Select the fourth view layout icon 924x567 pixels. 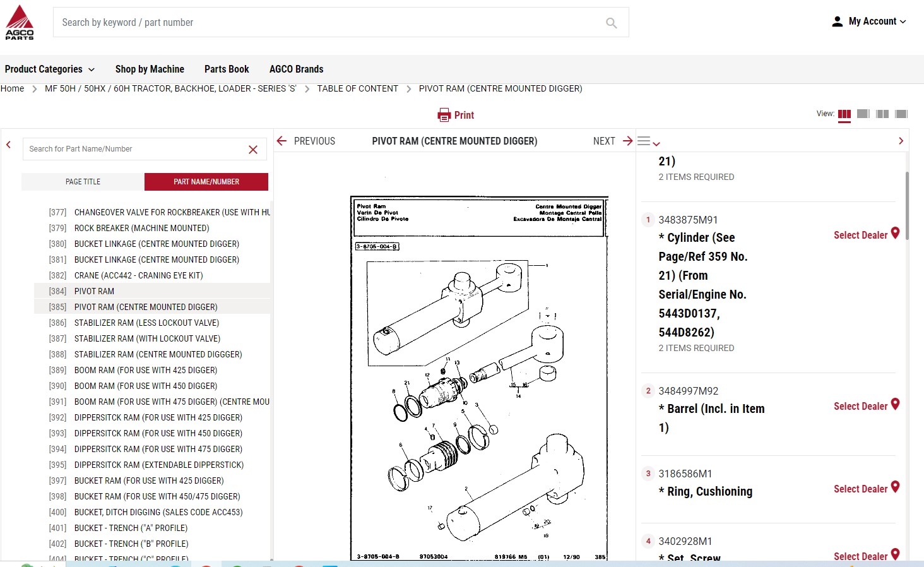point(901,114)
